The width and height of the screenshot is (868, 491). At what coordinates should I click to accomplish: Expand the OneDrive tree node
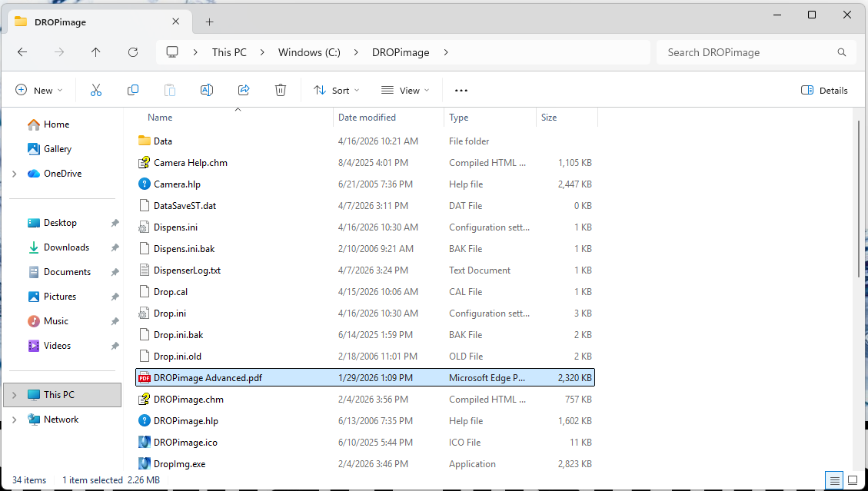point(15,174)
